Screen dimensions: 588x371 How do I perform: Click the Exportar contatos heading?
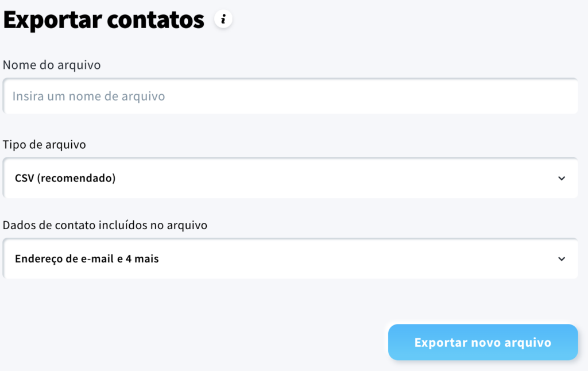point(103,19)
